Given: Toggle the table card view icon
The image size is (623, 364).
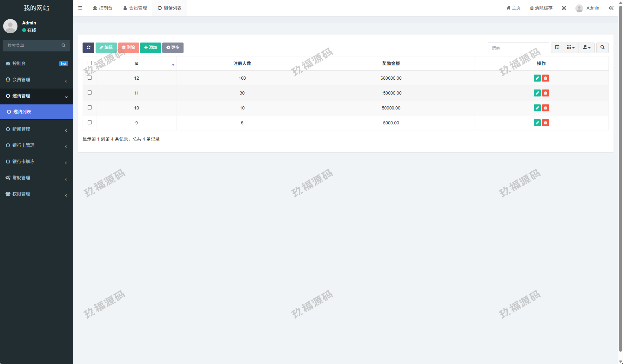Looking at the screenshot, I should pyautogui.click(x=557, y=48).
